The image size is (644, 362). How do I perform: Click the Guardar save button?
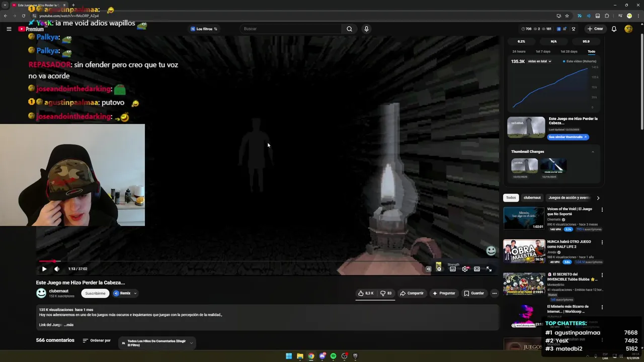474,293
